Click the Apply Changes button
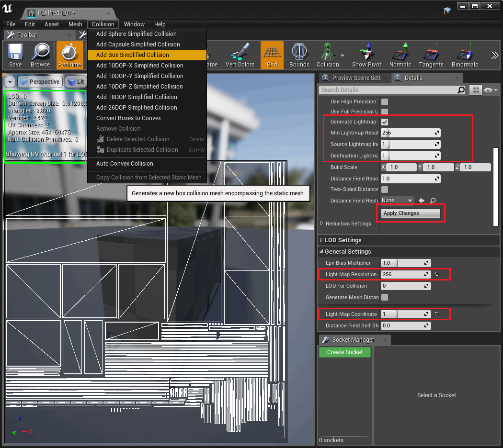Viewport: 503px width, 448px height. pyautogui.click(x=411, y=213)
